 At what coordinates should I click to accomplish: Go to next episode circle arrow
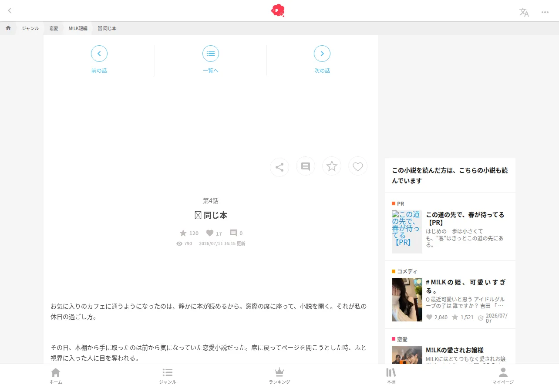click(322, 54)
